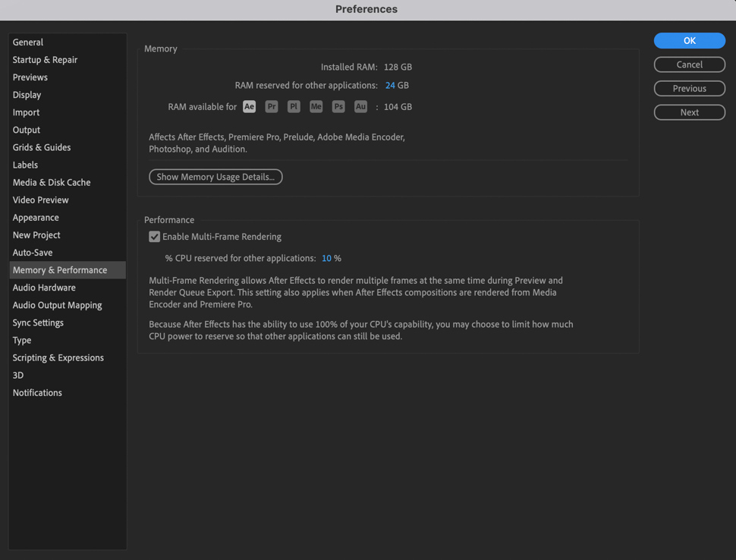Select Startup & Repair in the sidebar
The width and height of the screenshot is (736, 560).
(x=68, y=60)
